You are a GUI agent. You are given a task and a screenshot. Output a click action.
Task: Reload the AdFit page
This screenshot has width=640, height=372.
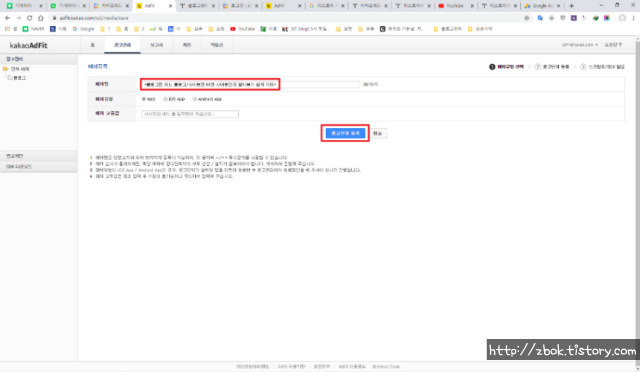pos(29,18)
